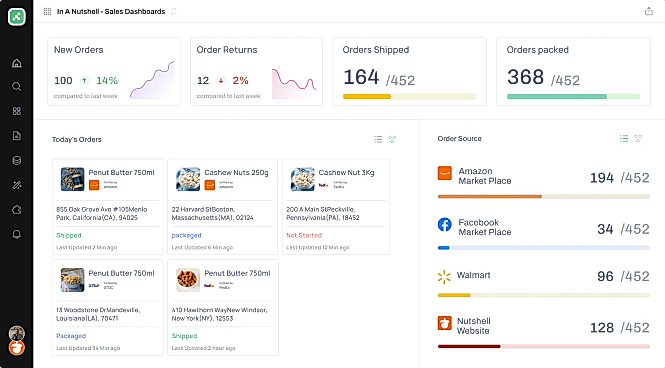Click the dashboard title In A Nutshell - Sales Dashboards

(111, 11)
